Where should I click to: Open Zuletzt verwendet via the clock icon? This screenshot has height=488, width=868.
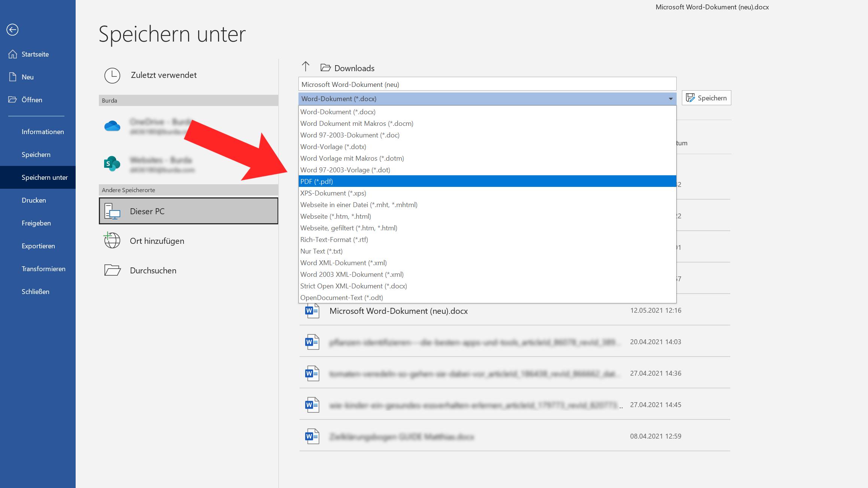click(112, 75)
